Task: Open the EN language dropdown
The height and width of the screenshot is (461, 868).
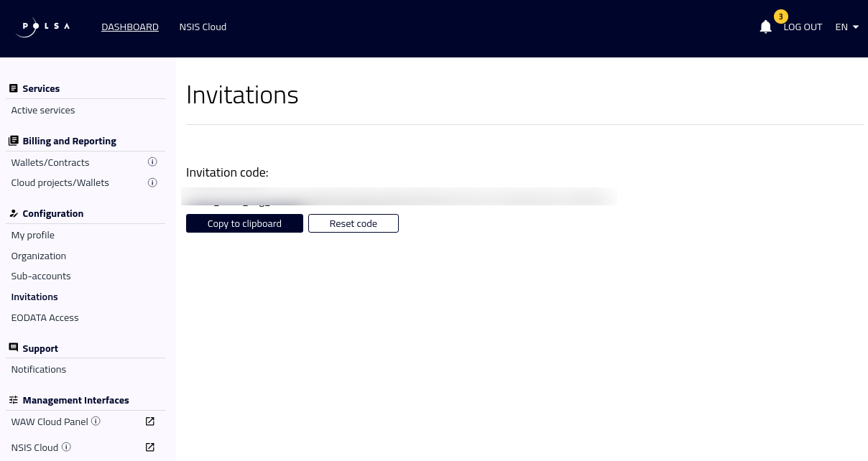Action: (846, 27)
